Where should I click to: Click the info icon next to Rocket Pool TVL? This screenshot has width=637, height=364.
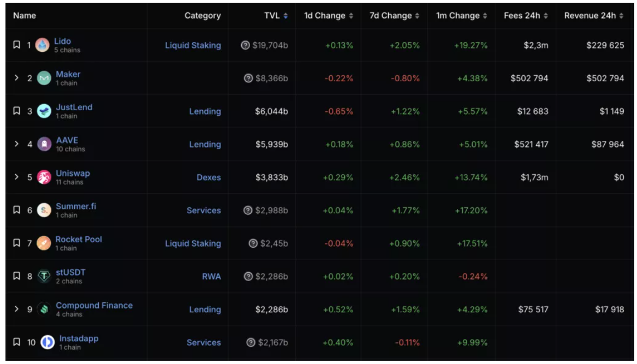pos(253,243)
